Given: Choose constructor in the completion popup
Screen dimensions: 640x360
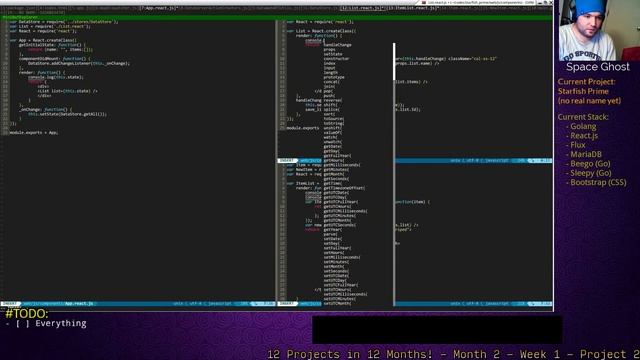Looking at the screenshot, I should click(x=336, y=59).
